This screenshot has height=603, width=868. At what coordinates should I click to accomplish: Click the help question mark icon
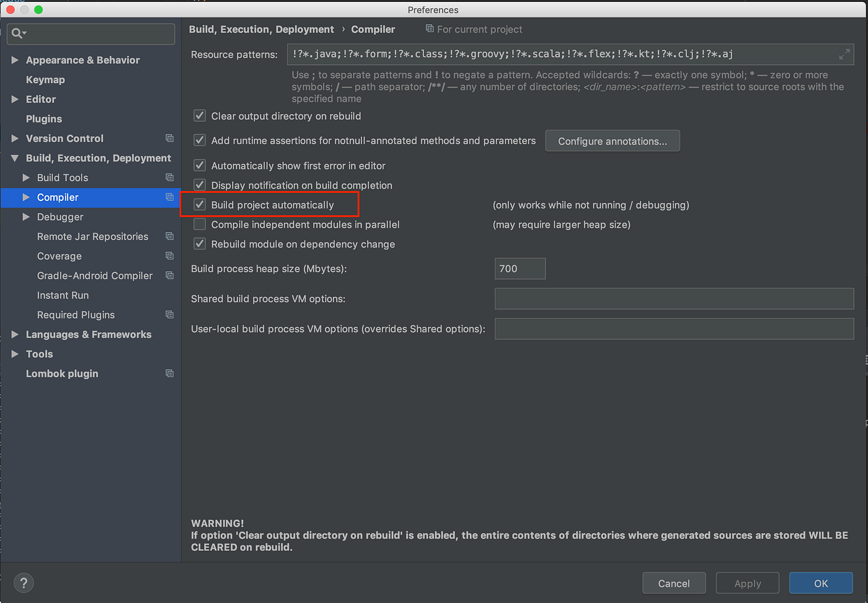(x=24, y=583)
